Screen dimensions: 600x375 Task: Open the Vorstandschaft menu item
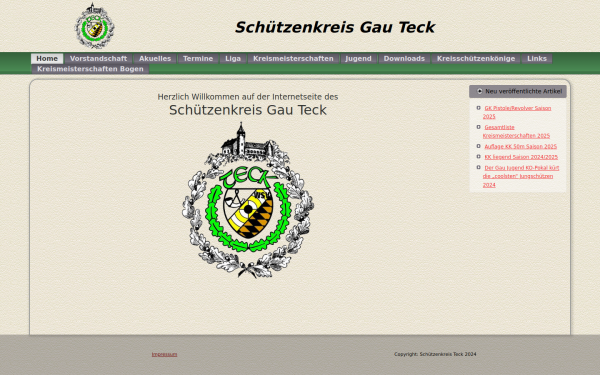98,59
